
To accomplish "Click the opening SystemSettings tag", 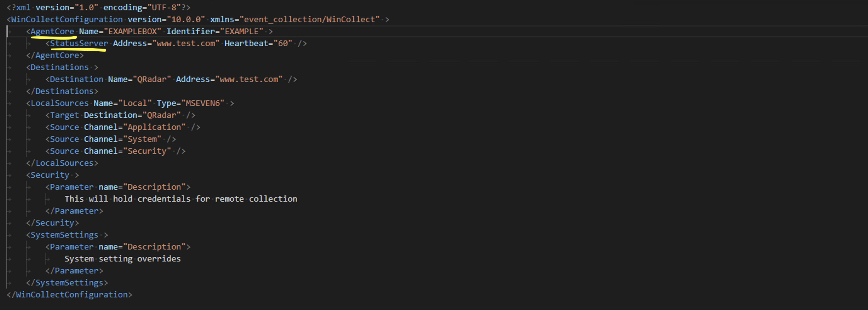I will click(64, 235).
